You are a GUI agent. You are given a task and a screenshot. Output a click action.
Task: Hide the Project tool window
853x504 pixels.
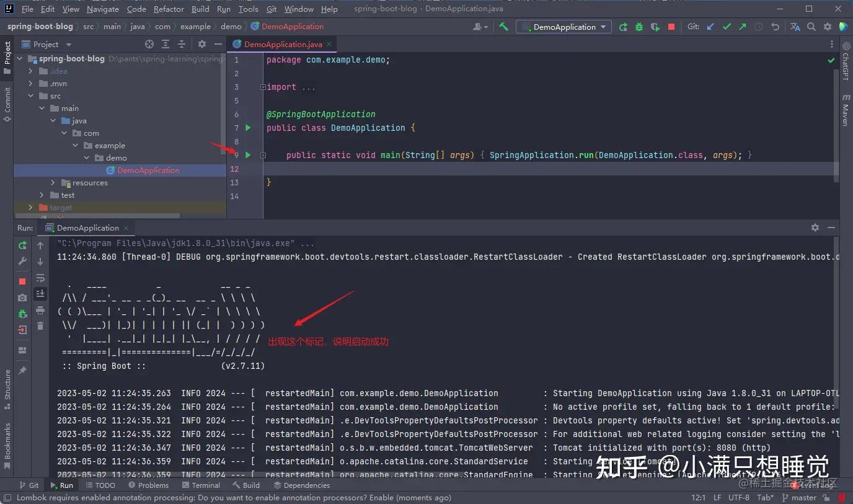[218, 44]
